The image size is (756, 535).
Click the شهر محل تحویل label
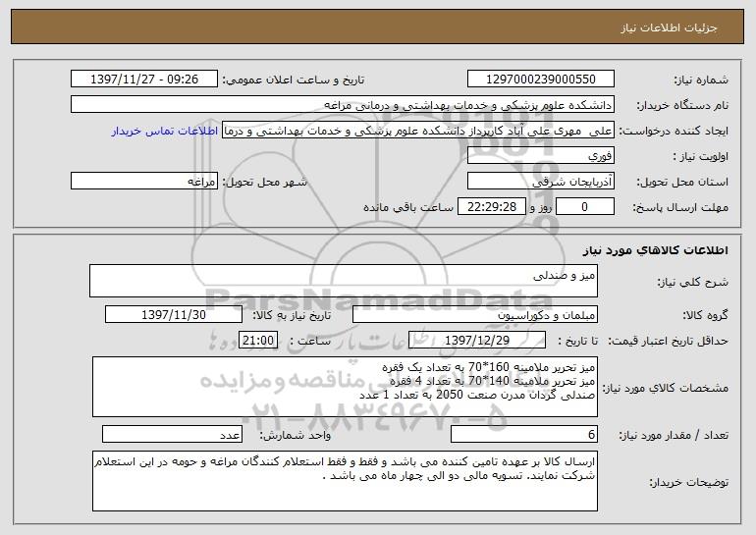pos(265,183)
